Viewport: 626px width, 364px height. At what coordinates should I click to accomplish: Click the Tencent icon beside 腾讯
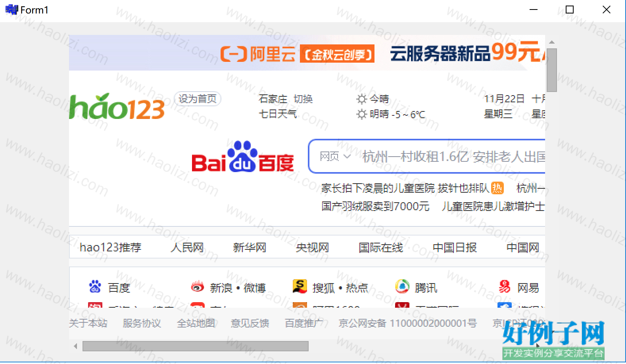point(402,286)
